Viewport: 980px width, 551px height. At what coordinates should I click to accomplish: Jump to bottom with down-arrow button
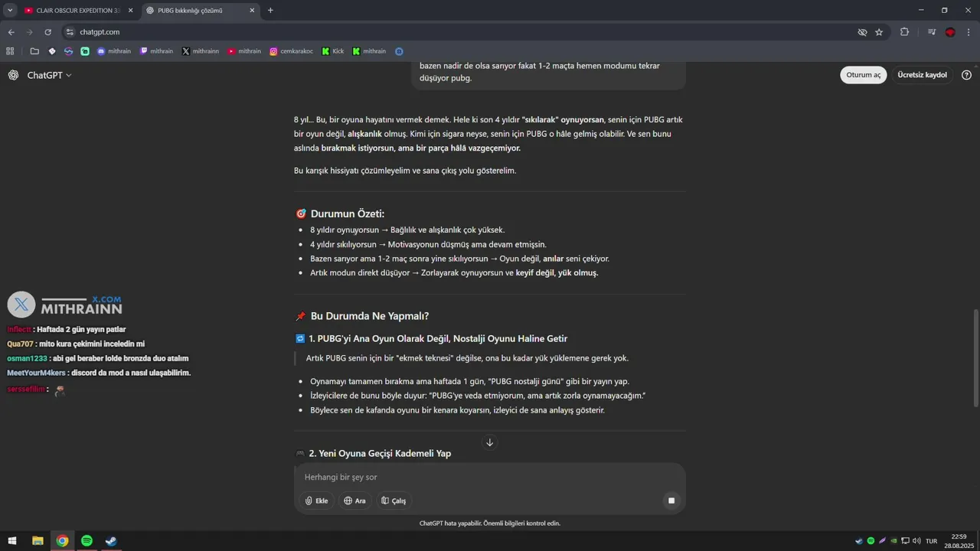[x=490, y=442]
